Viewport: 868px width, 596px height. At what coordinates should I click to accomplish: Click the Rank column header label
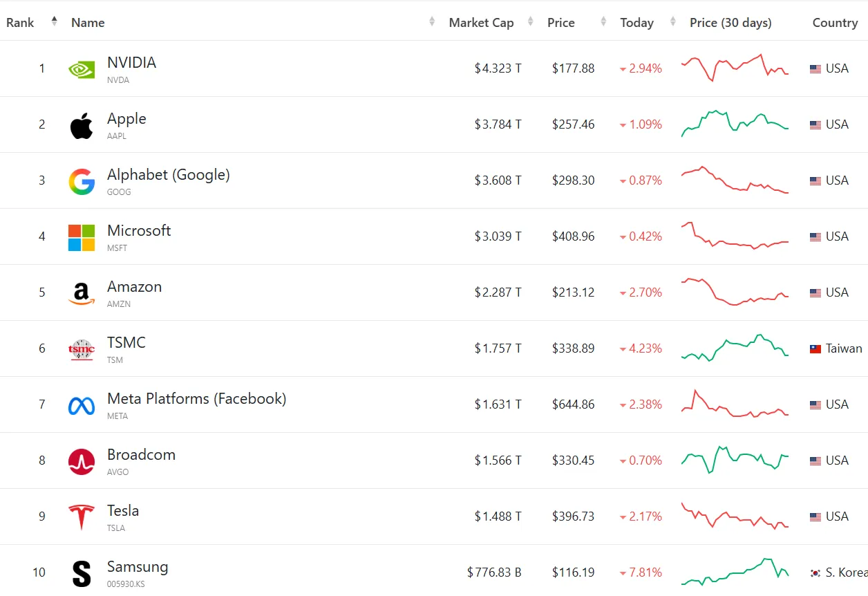(20, 23)
